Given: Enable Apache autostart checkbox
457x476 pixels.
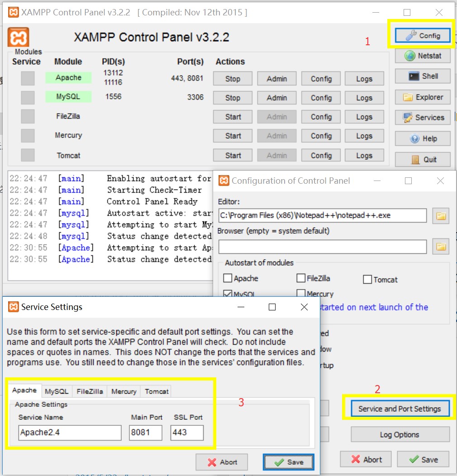Looking at the screenshot, I should [x=228, y=278].
